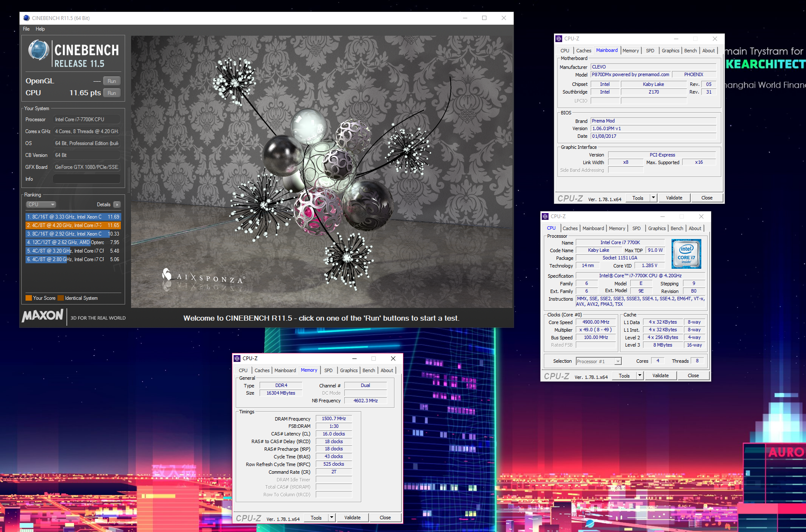Select ranking row 6 Core i7 5.06
The height and width of the screenshot is (532, 806).
(73, 259)
